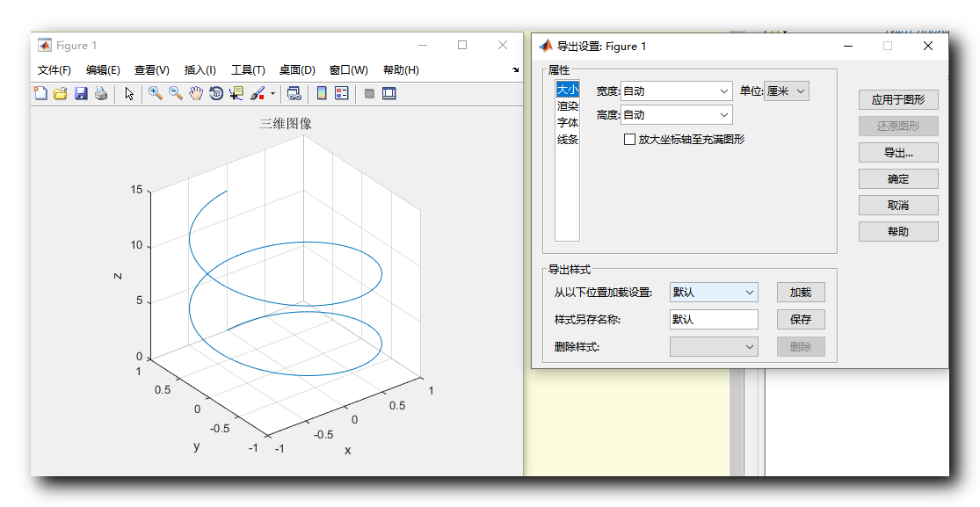This screenshot has height=507, width=980.
Task: Insert a legend into the figure
Action: (340, 93)
